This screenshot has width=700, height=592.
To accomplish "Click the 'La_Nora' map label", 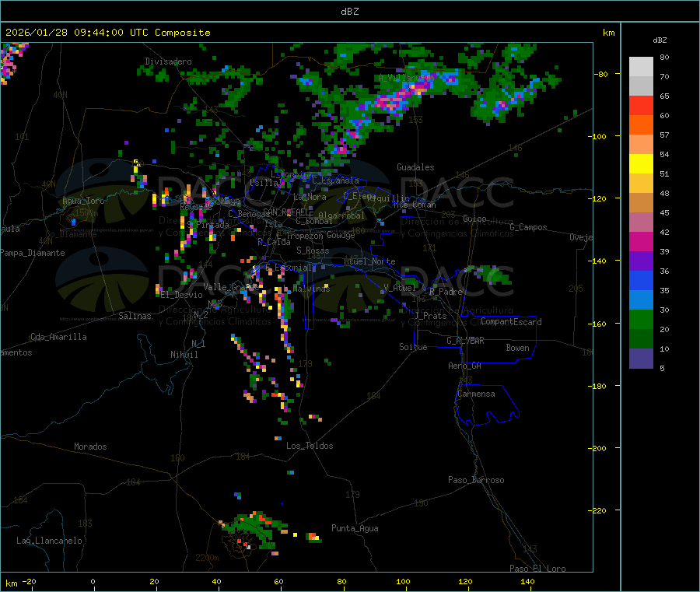I will (310, 197).
